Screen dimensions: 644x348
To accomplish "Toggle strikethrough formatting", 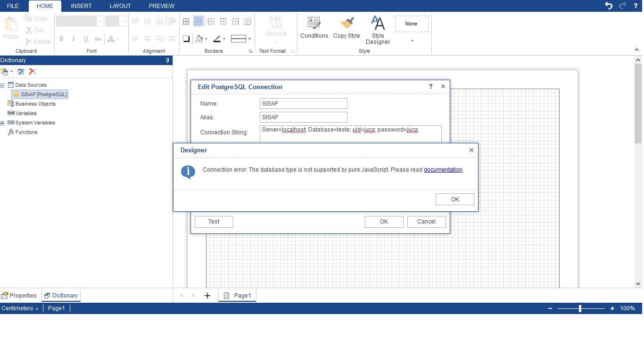I will coord(98,39).
